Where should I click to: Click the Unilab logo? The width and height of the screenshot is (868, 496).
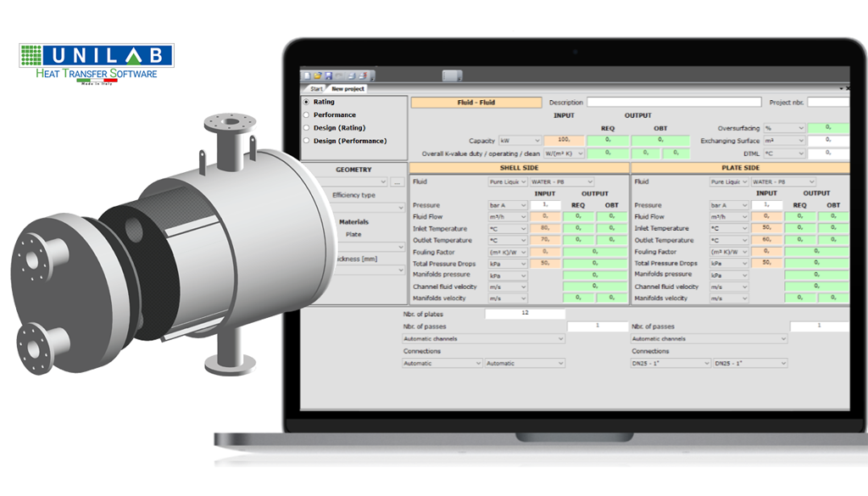point(97,61)
